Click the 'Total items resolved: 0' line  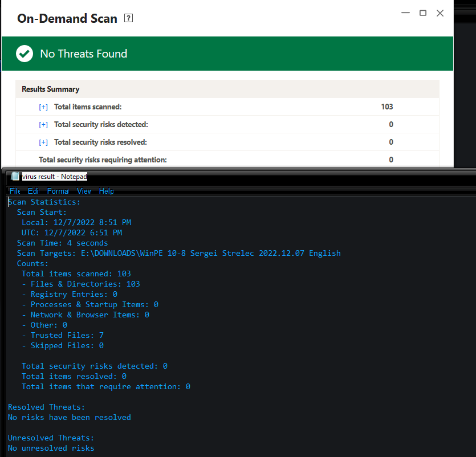(x=74, y=376)
